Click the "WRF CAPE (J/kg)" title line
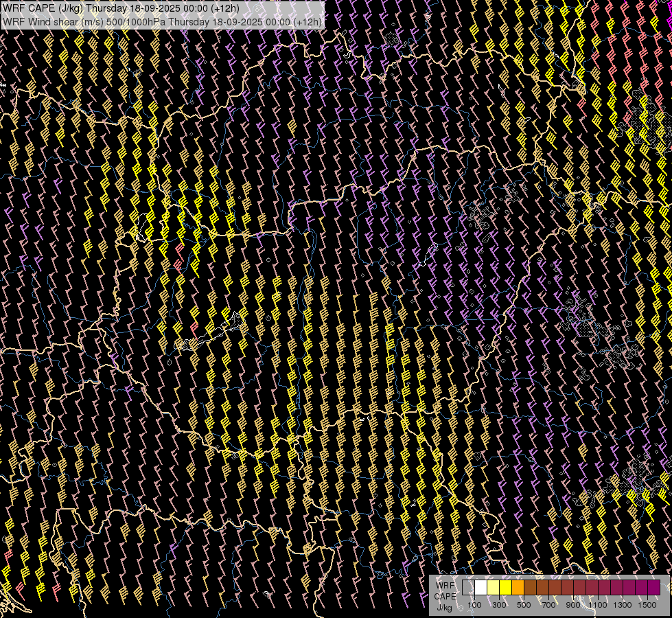 coord(121,8)
